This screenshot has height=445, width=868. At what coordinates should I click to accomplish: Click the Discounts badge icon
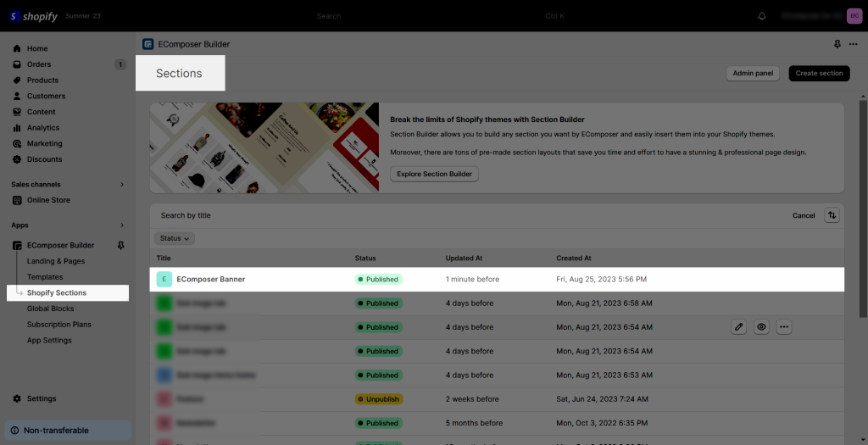[x=17, y=159]
